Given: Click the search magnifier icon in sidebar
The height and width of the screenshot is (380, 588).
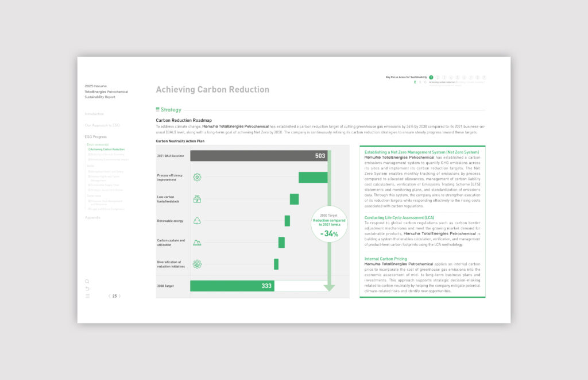Looking at the screenshot, I should (x=87, y=282).
